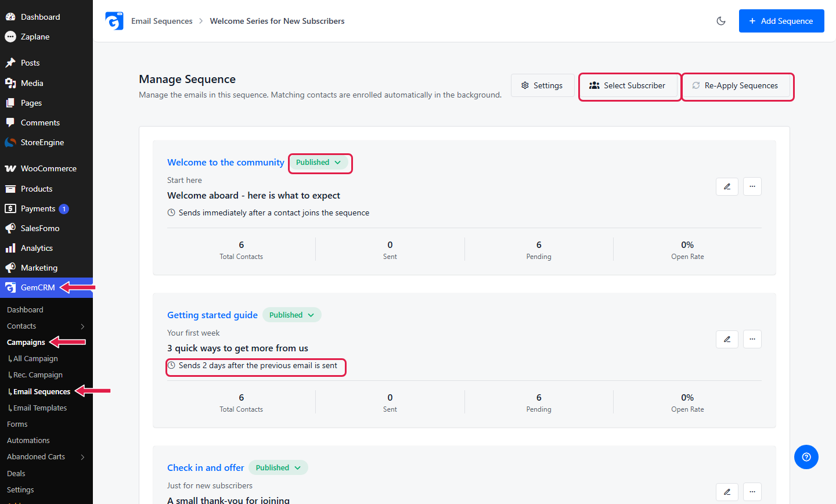
Task: Open Rec. Campaign submenu item
Action: (38, 375)
